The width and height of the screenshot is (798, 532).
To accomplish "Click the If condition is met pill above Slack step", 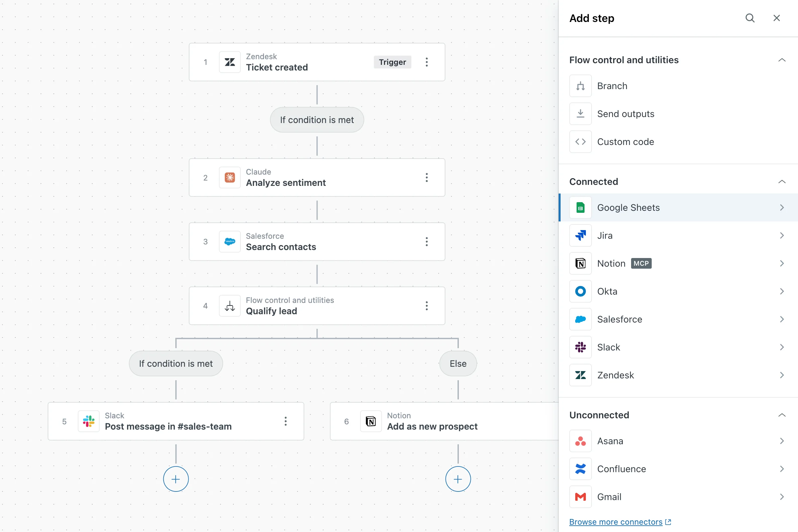I will click(176, 363).
